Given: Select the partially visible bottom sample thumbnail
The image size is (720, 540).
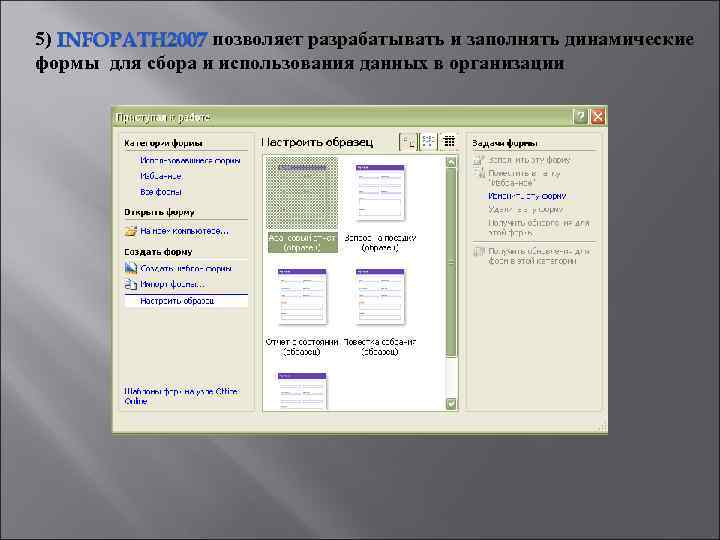Looking at the screenshot, I should point(302,390).
